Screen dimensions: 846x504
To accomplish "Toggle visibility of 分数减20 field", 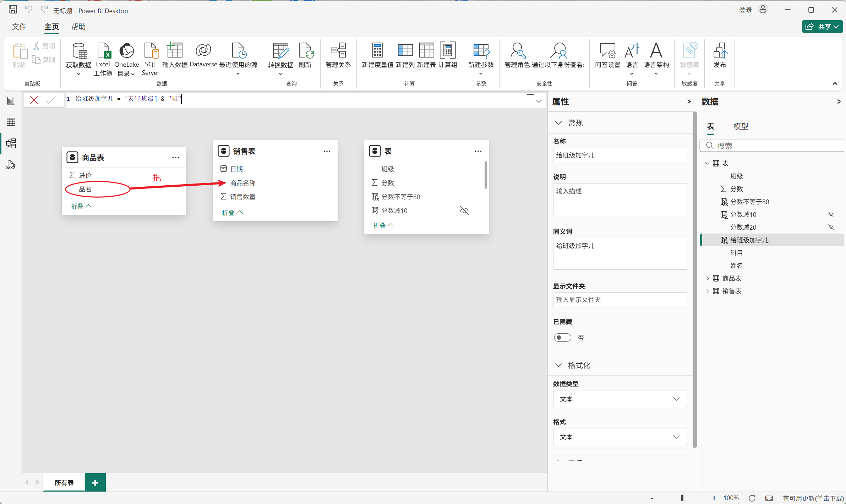I will 831,227.
